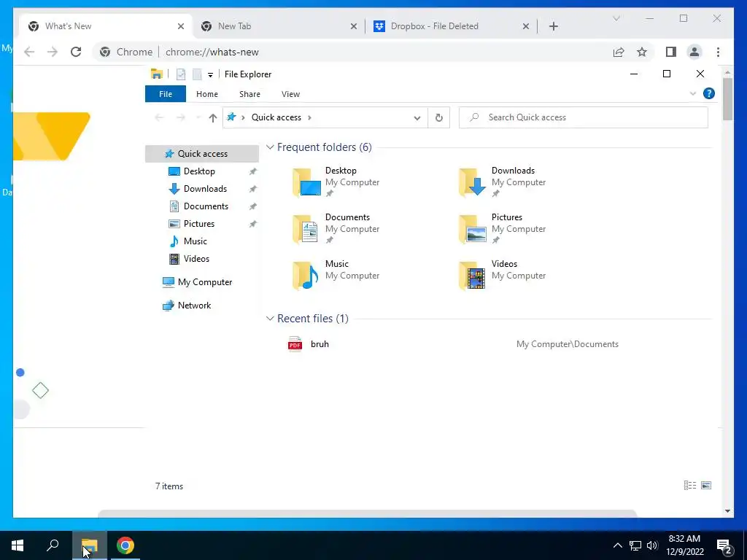Open Chrome's tab search dropdown arrow
The width and height of the screenshot is (747, 560).
tap(616, 18)
